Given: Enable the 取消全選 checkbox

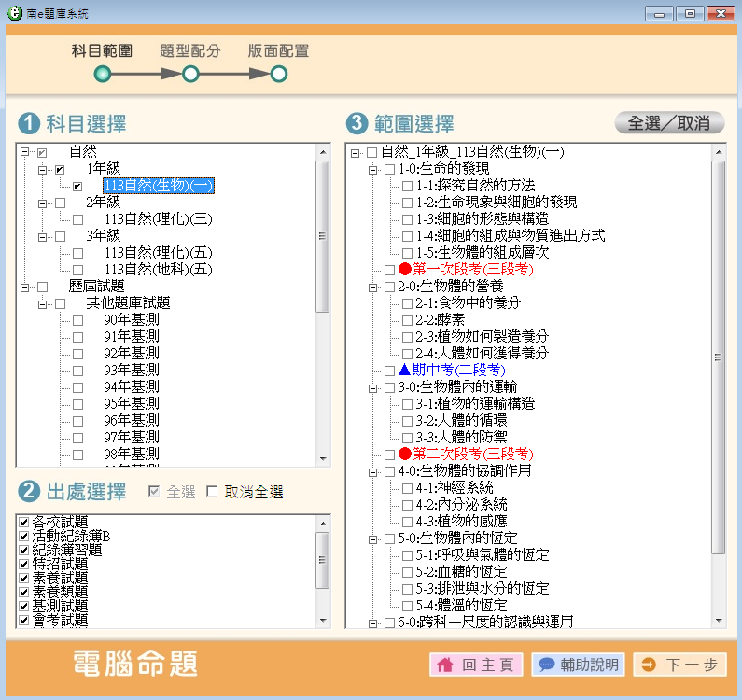Looking at the screenshot, I should pyautogui.click(x=212, y=492).
